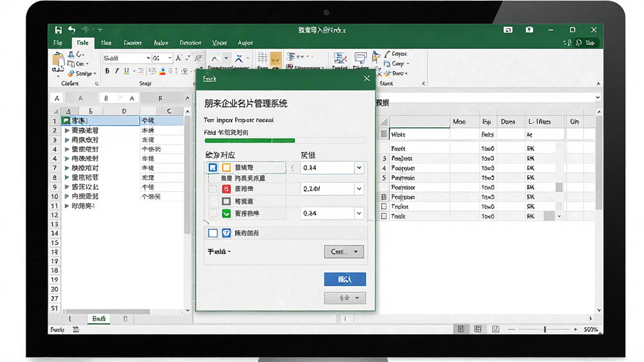
Task: Uncheck the blue checkbox in first dialog row
Action: point(213,167)
